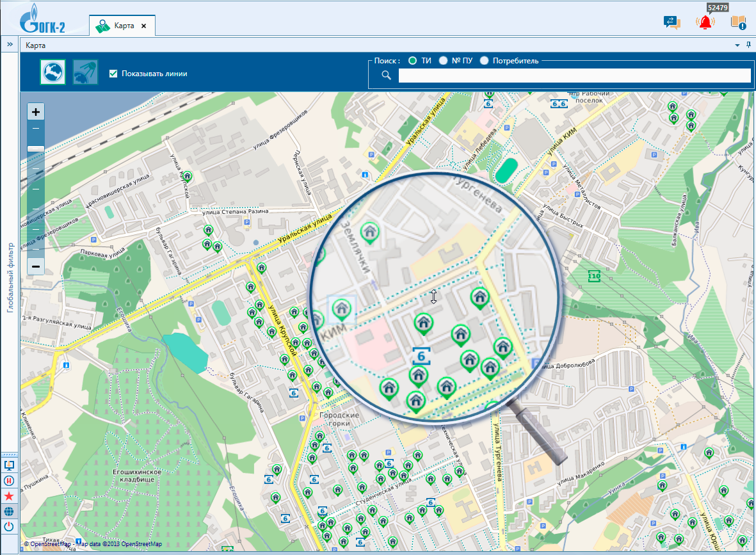This screenshot has height=555, width=756.
Task: Open the journal book with exclamation icon
Action: point(738,22)
